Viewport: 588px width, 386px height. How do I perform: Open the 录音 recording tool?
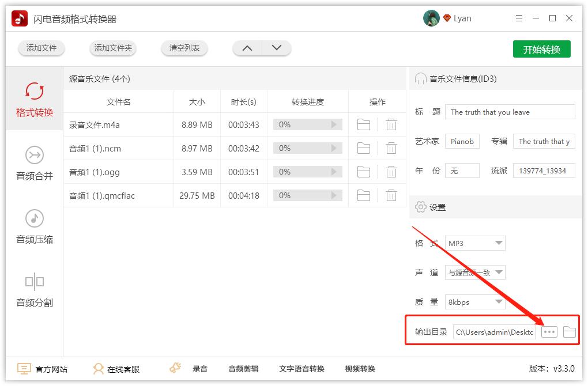coord(200,369)
